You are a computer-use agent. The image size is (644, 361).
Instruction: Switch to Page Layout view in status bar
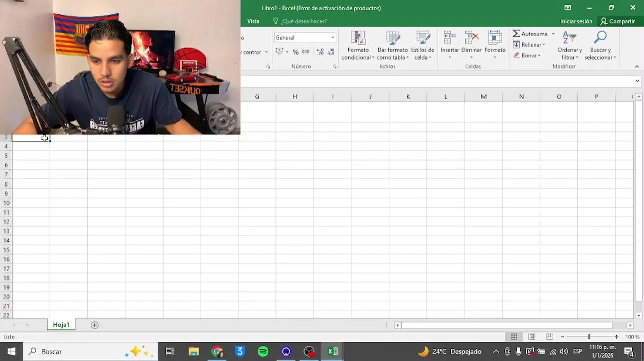click(532, 337)
